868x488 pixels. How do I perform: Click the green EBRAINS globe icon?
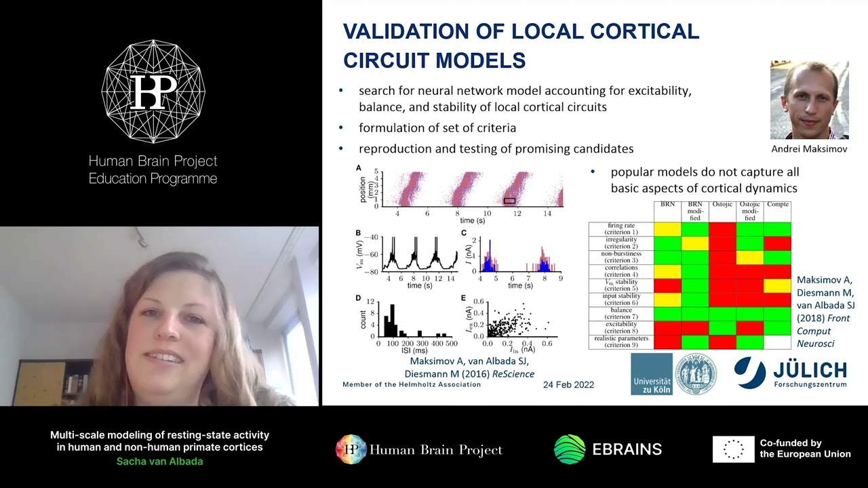[570, 449]
